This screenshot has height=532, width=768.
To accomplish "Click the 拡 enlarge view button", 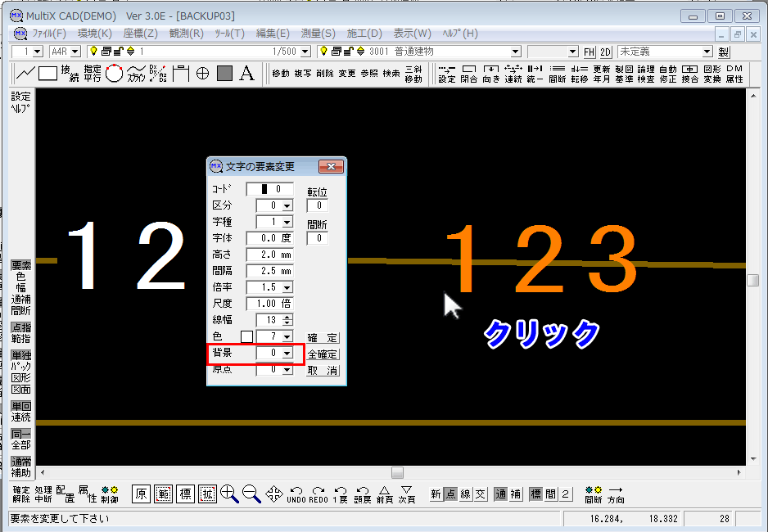I will [x=208, y=494].
